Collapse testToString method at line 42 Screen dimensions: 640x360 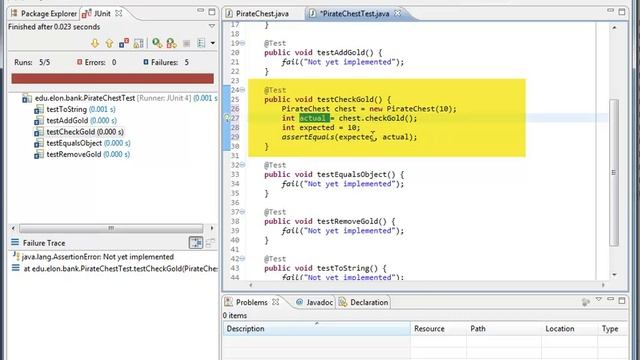click(x=242, y=259)
